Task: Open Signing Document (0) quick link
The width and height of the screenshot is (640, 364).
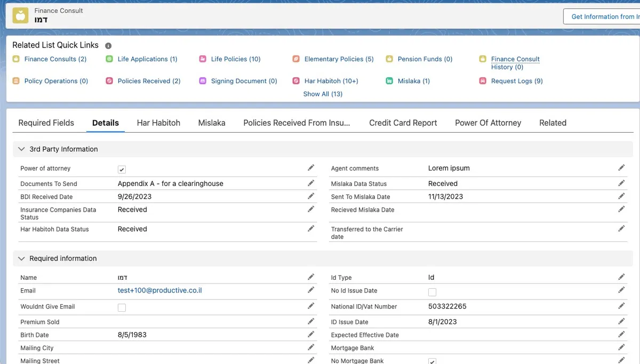Action: [x=244, y=81]
